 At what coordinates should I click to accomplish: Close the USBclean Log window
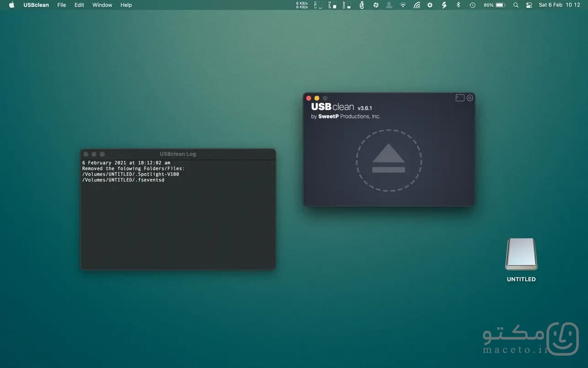coord(86,154)
